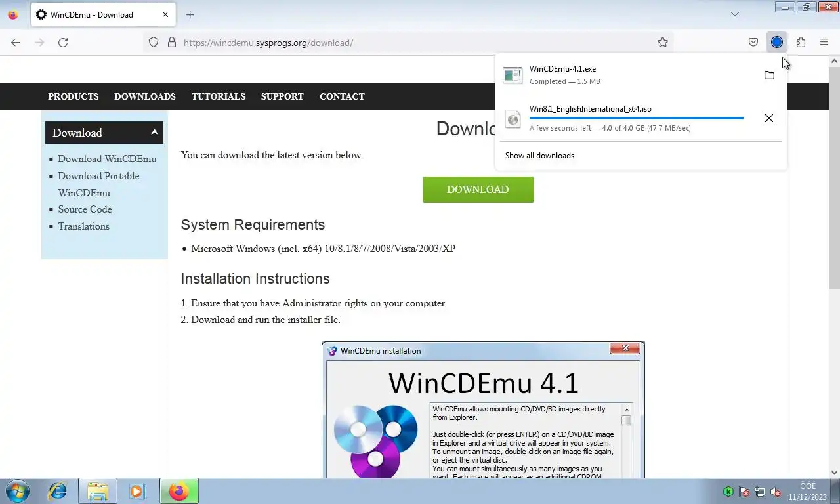Click the network tray icon
The image size is (840, 504).
(x=760, y=492)
